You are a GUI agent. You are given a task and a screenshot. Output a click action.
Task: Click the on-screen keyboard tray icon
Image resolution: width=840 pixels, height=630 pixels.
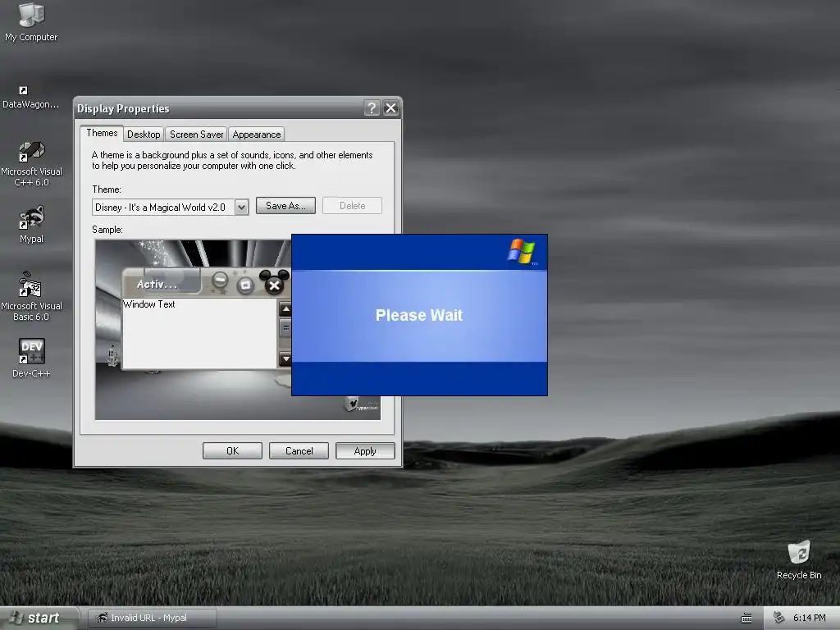click(x=746, y=619)
